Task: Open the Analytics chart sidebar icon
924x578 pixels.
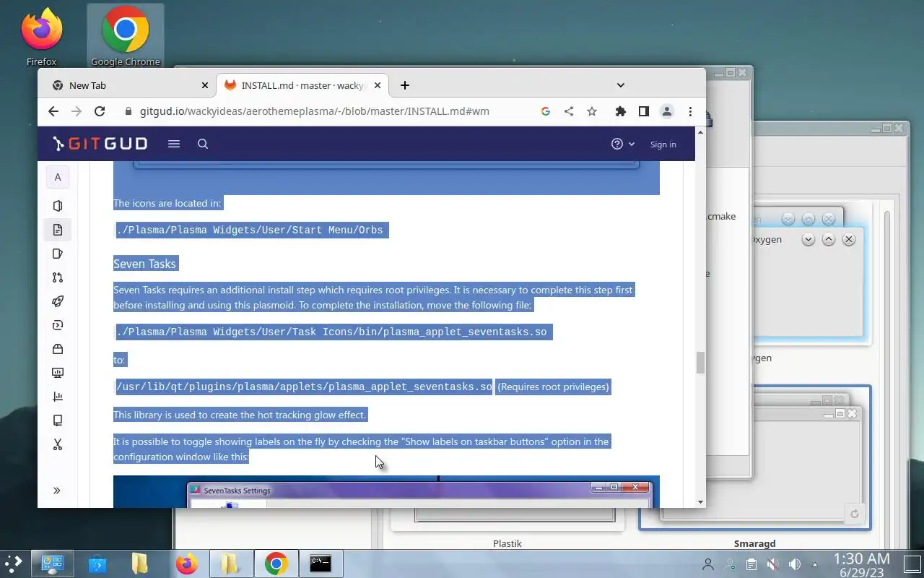Action: point(58,397)
